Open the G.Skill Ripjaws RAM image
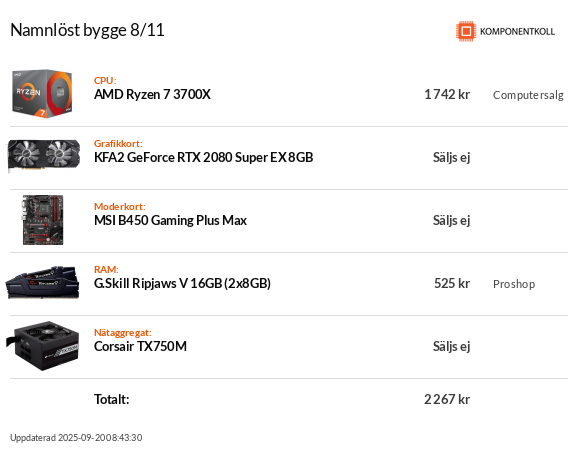577x451 pixels. click(x=42, y=282)
